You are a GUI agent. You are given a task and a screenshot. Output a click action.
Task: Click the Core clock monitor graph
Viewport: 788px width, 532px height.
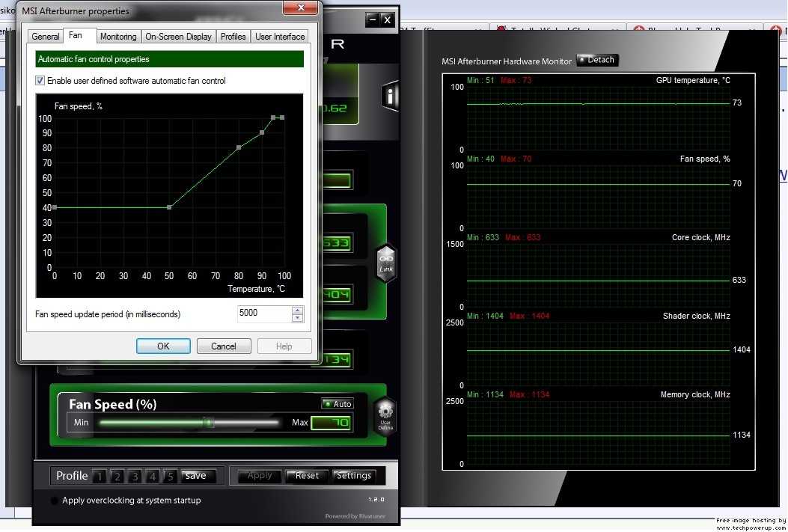598,275
